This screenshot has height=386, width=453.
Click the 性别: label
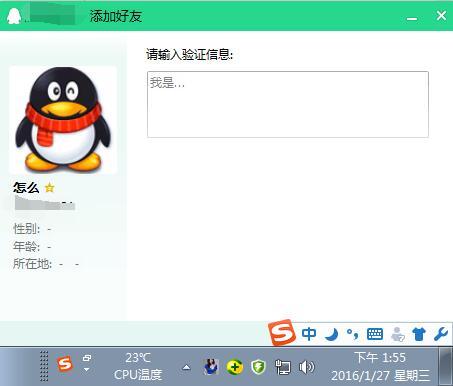pyautogui.click(x=27, y=229)
